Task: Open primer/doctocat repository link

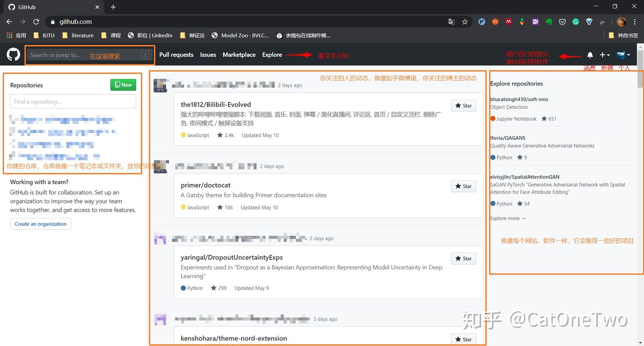Action: click(x=206, y=185)
